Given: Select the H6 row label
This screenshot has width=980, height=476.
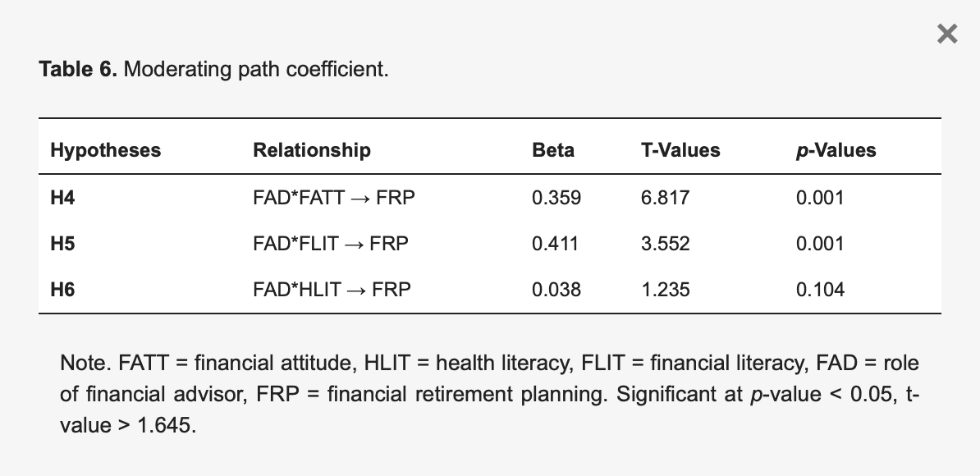Looking at the screenshot, I should click(x=64, y=289).
